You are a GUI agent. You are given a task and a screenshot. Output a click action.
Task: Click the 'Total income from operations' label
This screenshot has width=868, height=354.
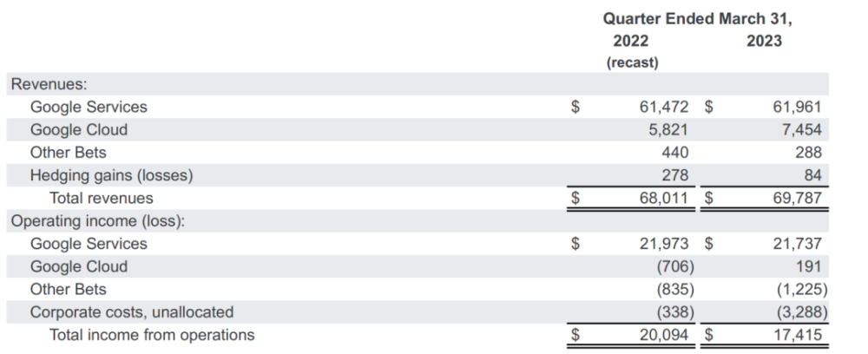click(152, 334)
